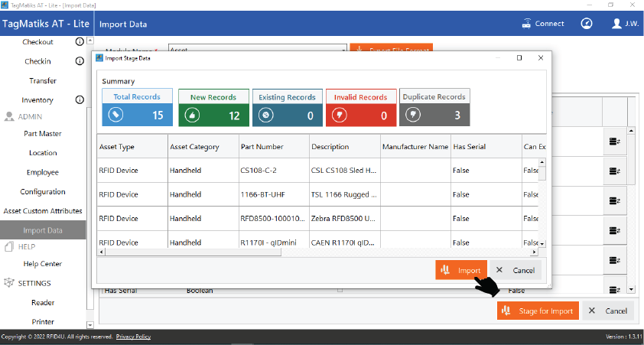Click the Duplicate Records summary tile
Viewport: 644px width, 345px height.
coord(434,107)
